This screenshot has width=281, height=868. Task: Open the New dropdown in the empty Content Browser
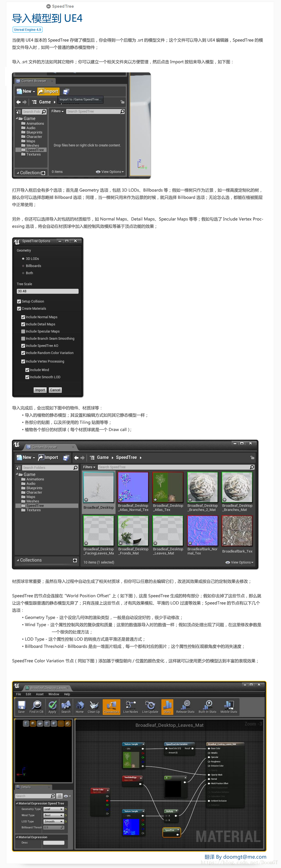click(26, 91)
